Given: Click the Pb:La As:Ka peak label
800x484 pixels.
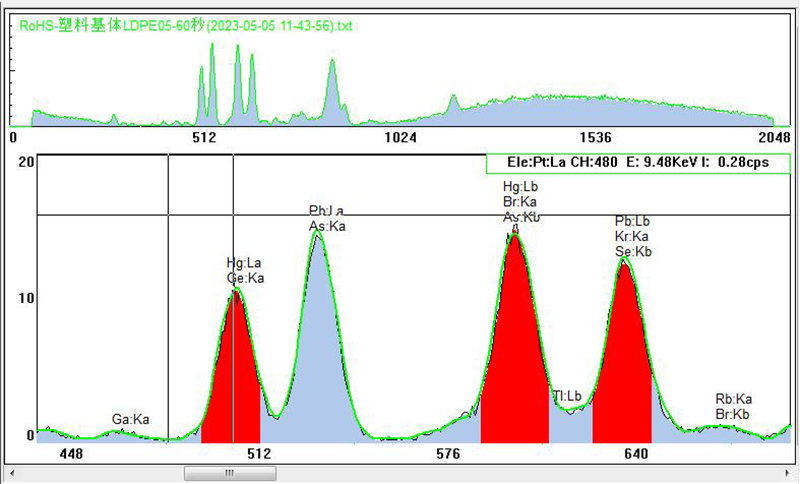Looking at the screenshot, I should tap(326, 218).
